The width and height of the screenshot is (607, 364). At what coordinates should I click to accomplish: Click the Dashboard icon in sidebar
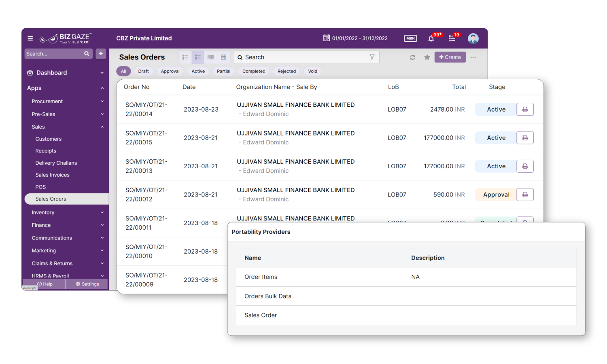(x=30, y=73)
